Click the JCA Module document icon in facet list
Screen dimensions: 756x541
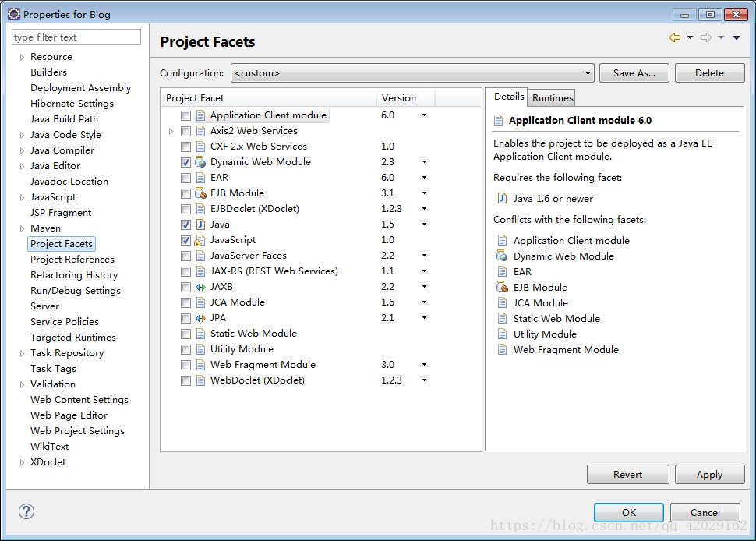coord(200,302)
